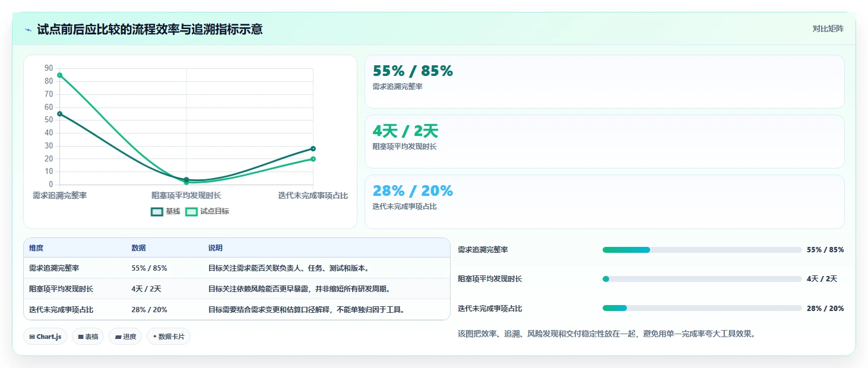Click the 90 y-axis tick label
The height and width of the screenshot is (368, 868).
point(49,68)
